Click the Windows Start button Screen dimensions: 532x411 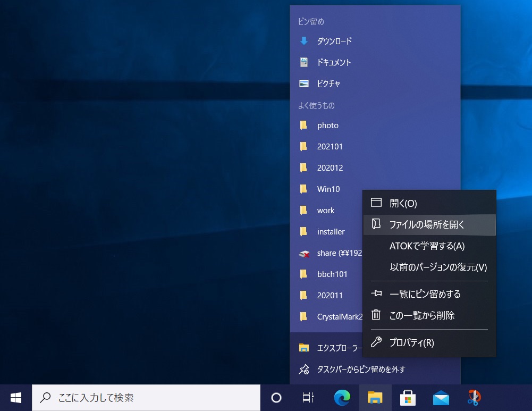15,397
